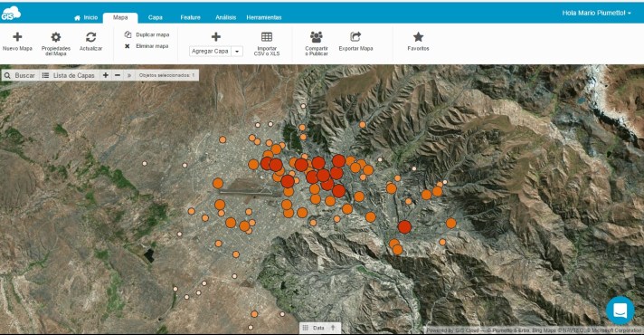The width and height of the screenshot is (644, 335).
Task: Click the Eliminar mapa X icon
Action: pos(128,46)
